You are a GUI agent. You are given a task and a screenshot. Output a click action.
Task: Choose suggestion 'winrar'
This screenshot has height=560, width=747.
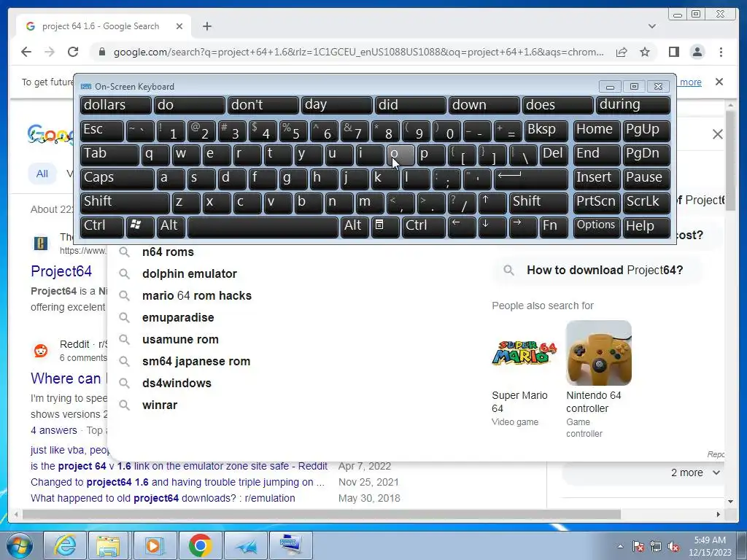(x=160, y=405)
